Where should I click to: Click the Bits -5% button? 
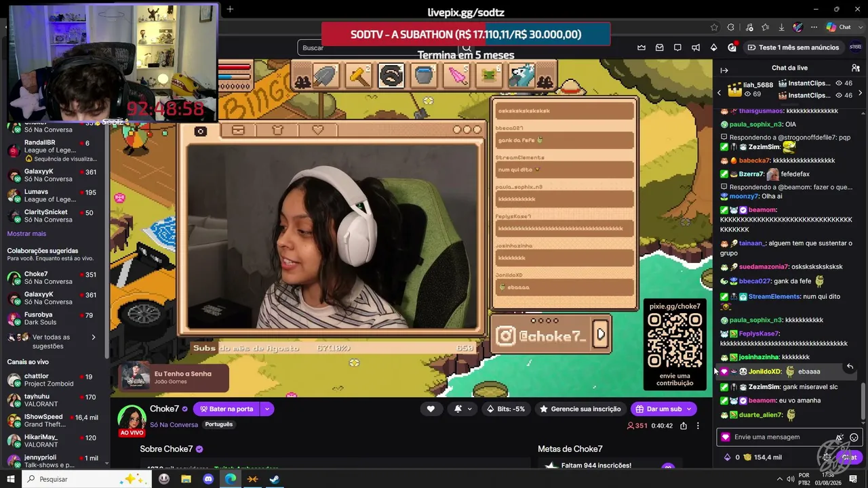click(506, 409)
